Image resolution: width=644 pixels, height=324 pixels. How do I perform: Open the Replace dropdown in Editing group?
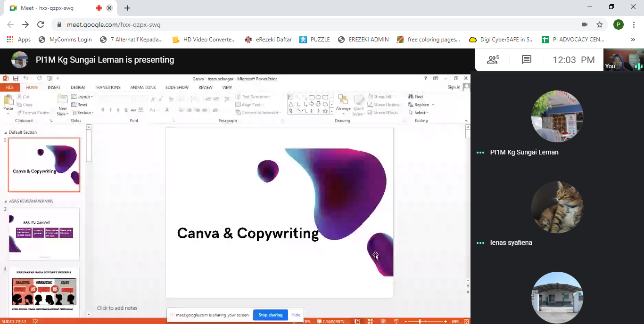tap(422, 105)
